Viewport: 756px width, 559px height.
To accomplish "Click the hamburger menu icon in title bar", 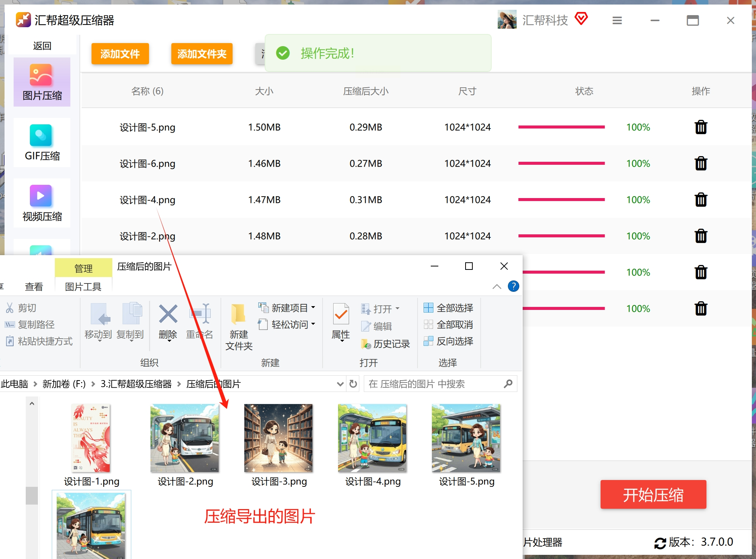I will point(617,20).
